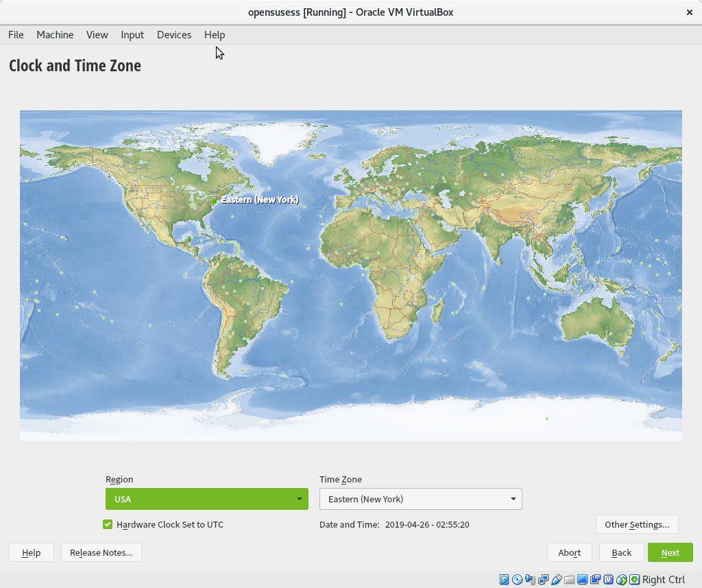Screen dimensions: 702x588
Task: Open the Devices menu
Action: point(174,35)
